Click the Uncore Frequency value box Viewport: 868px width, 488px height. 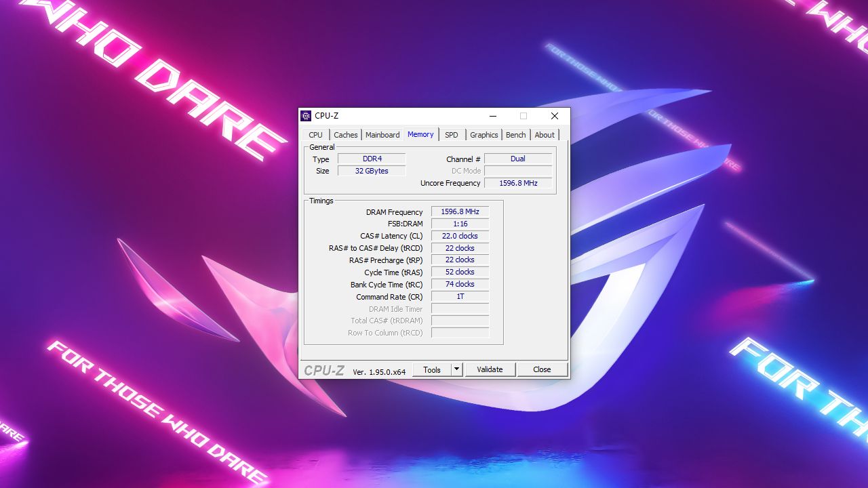click(517, 182)
